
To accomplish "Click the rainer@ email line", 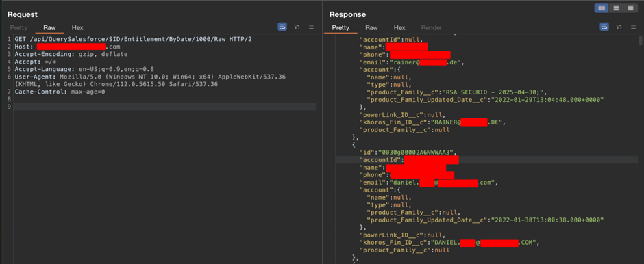I will (411, 62).
